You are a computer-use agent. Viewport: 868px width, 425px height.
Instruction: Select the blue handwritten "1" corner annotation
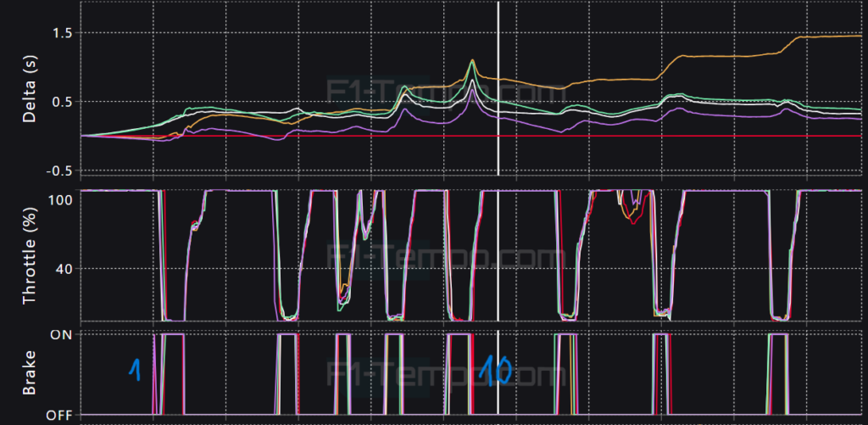point(134,368)
